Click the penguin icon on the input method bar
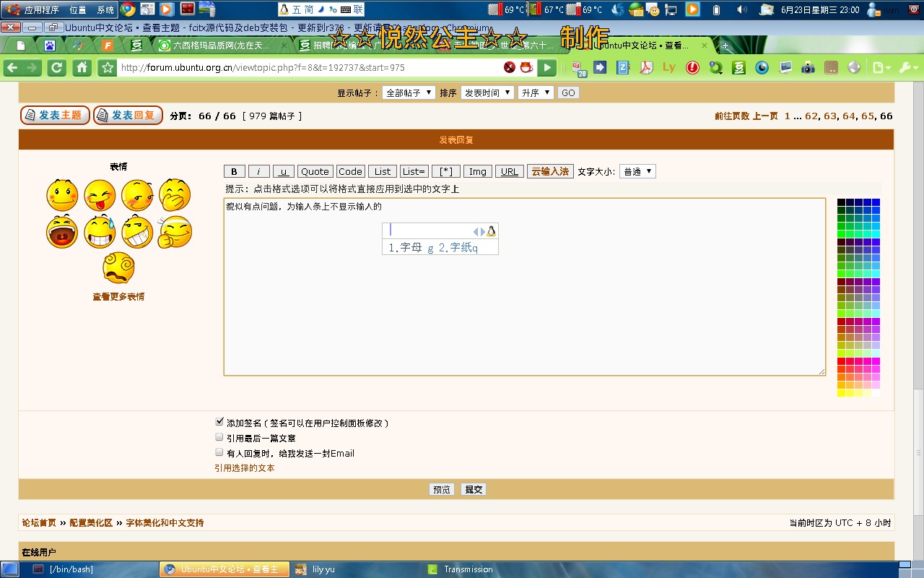The height and width of the screenshot is (578, 924). (284, 9)
